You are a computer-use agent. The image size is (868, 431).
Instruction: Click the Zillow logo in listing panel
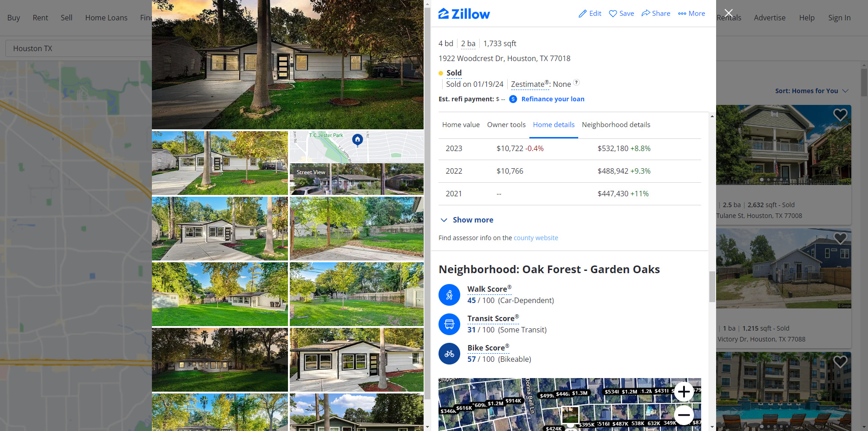point(464,14)
